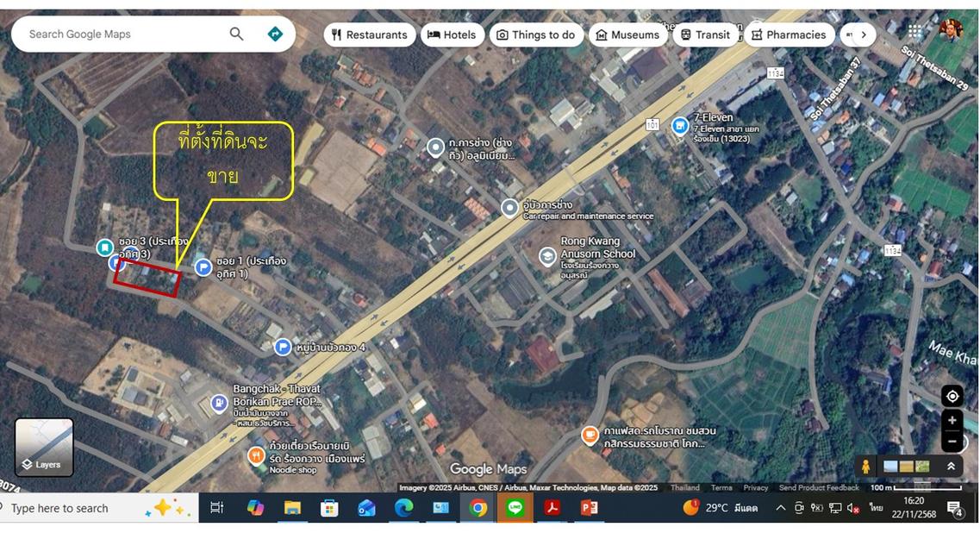Collapse the layer strip with double chevron

pyautogui.click(x=952, y=466)
